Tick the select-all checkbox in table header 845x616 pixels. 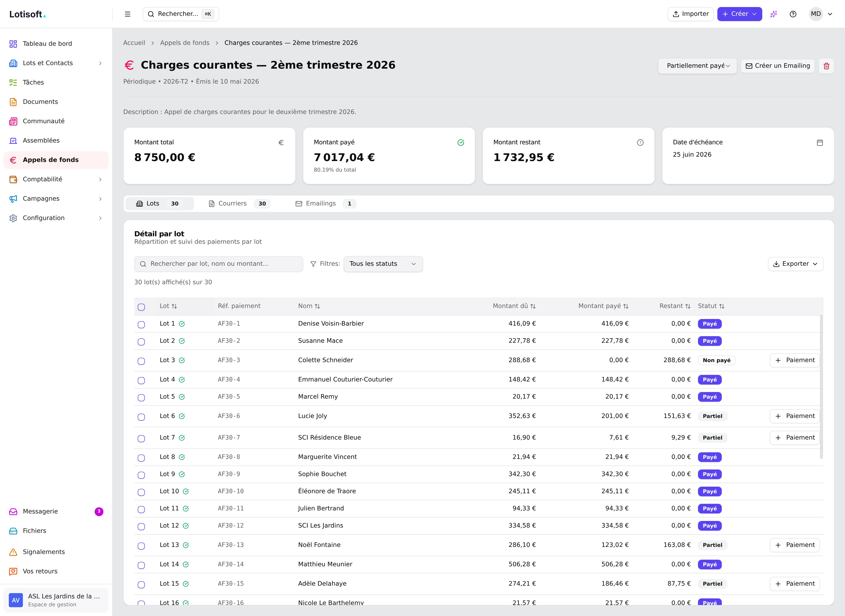point(141,307)
